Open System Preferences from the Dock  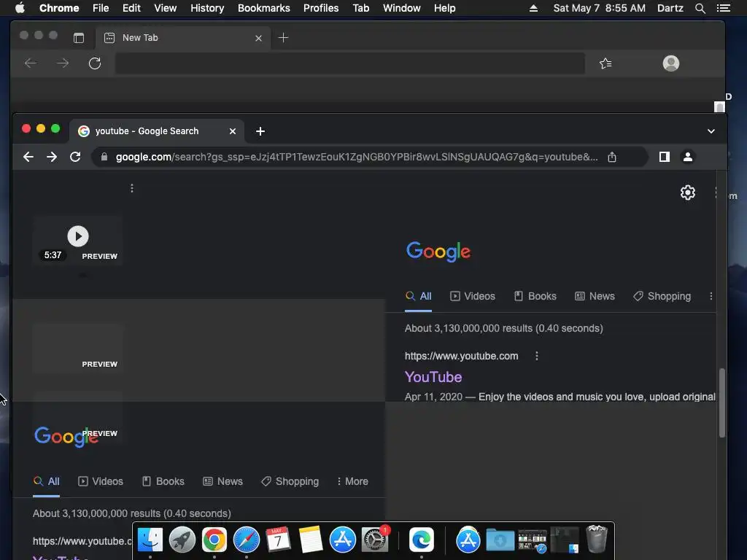375,540
